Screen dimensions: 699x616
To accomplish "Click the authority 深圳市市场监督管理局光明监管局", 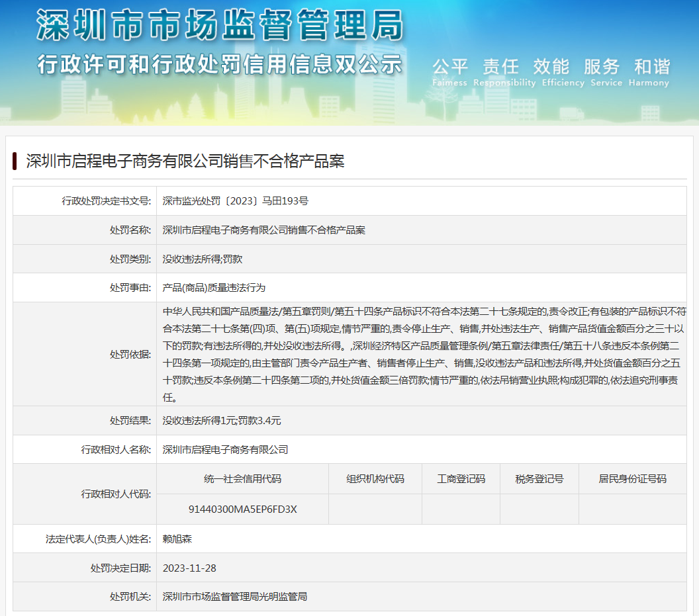I will click(x=235, y=597).
